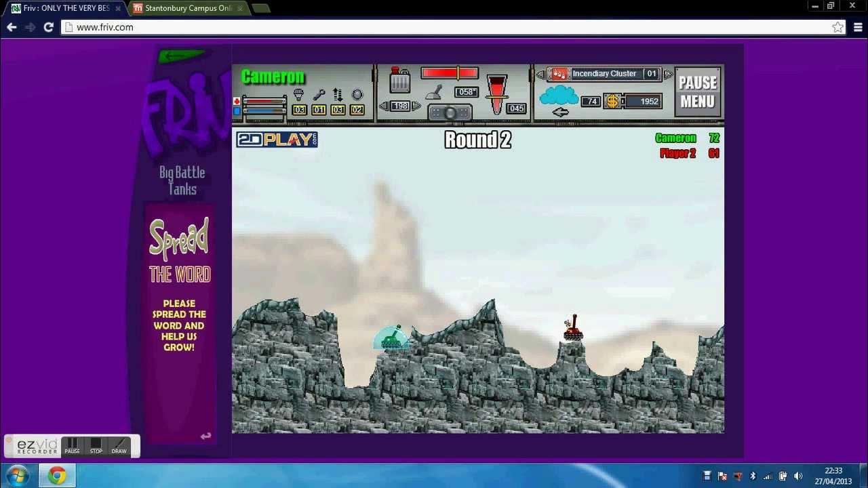Adjust the red funnel power gauge
The height and width of the screenshot is (488, 868).
(497, 94)
